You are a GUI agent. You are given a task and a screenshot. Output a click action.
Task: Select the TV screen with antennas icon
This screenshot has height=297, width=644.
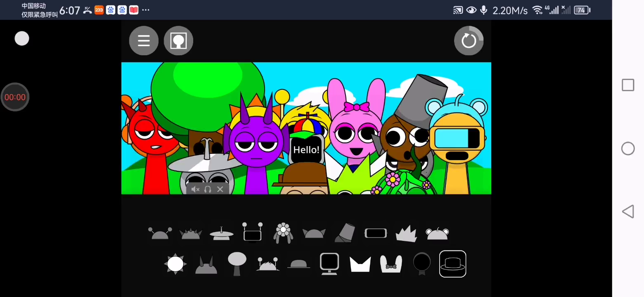pyautogui.click(x=252, y=232)
